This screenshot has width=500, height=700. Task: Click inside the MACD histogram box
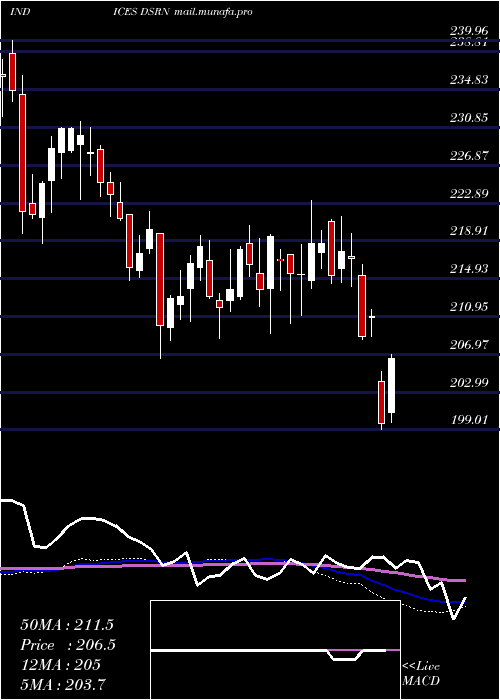[275, 650]
